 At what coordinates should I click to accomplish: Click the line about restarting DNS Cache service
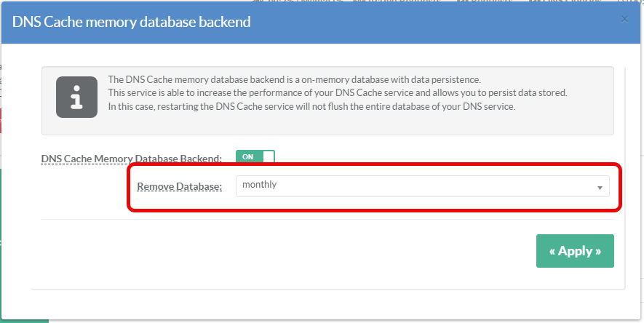[311, 106]
